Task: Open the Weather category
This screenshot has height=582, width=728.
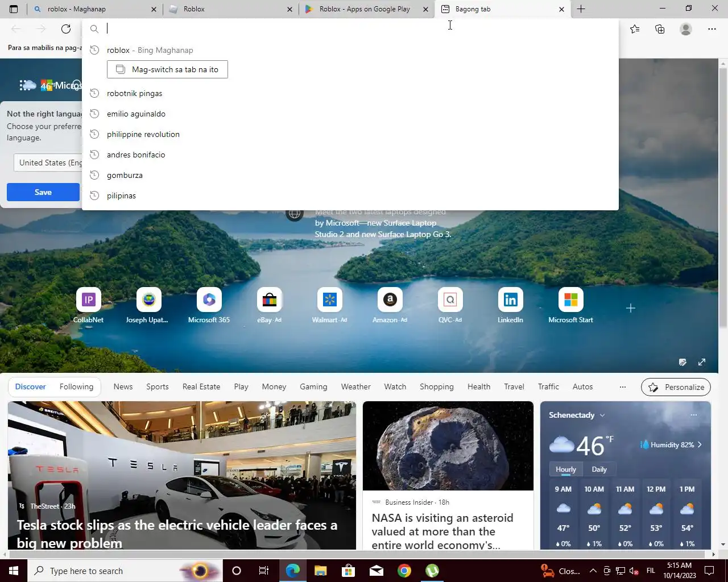Action: [x=356, y=386]
